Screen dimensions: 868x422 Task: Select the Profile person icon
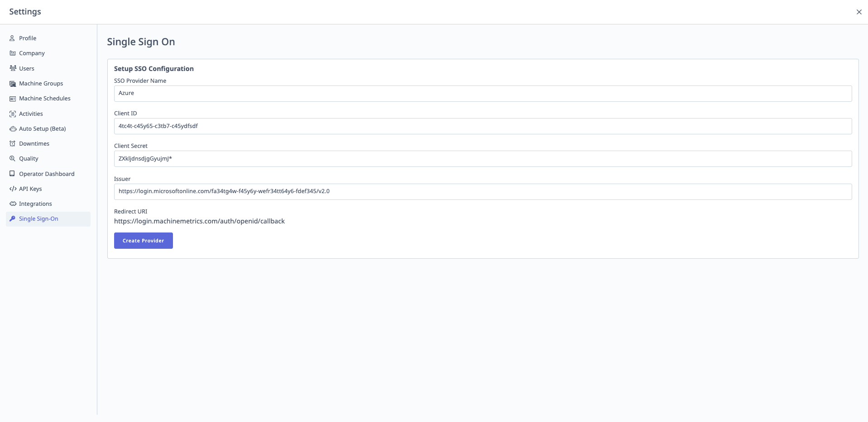(x=12, y=38)
